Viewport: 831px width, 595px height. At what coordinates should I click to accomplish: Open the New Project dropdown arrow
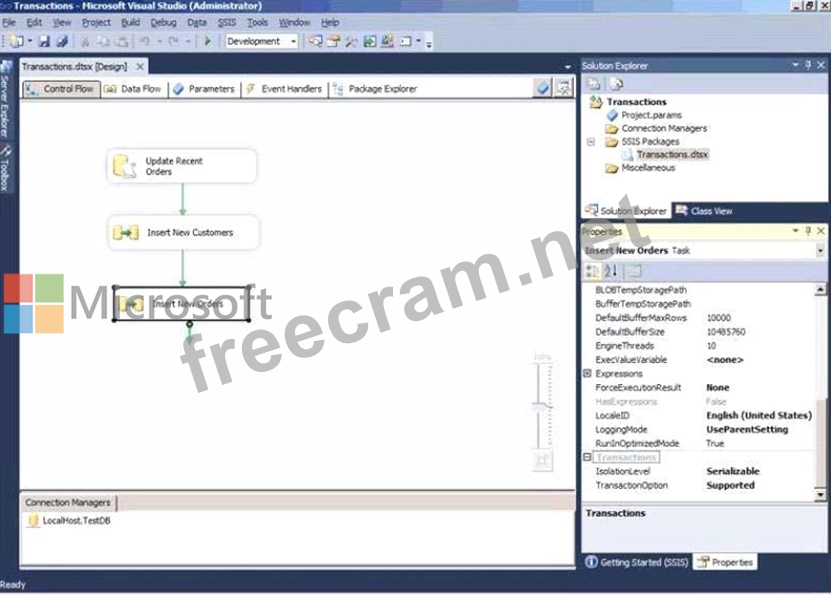coord(30,41)
